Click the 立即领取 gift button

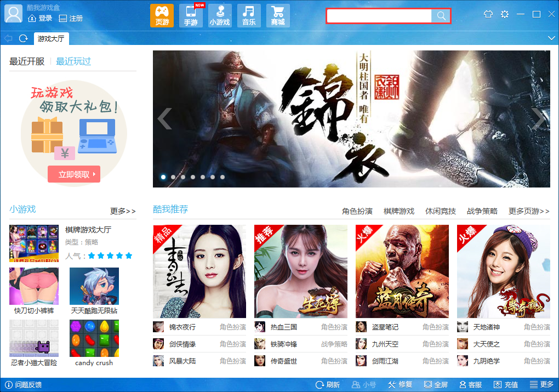(x=74, y=174)
